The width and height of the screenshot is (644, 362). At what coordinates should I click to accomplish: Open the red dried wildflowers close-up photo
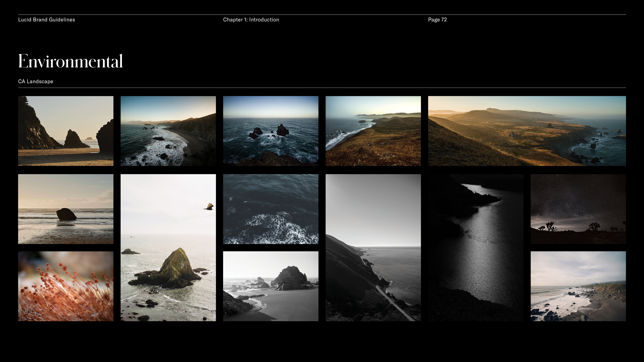(66, 286)
